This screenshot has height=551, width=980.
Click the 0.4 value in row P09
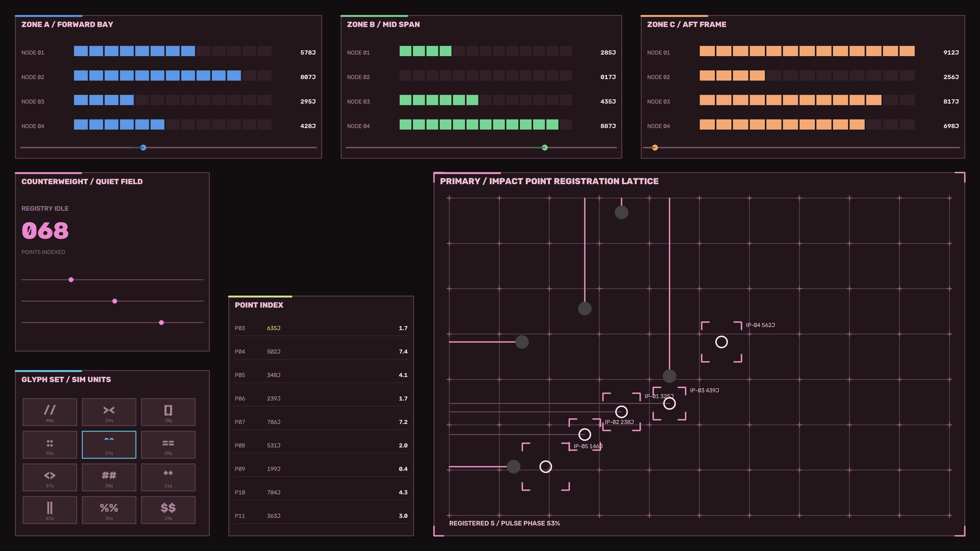403,469
